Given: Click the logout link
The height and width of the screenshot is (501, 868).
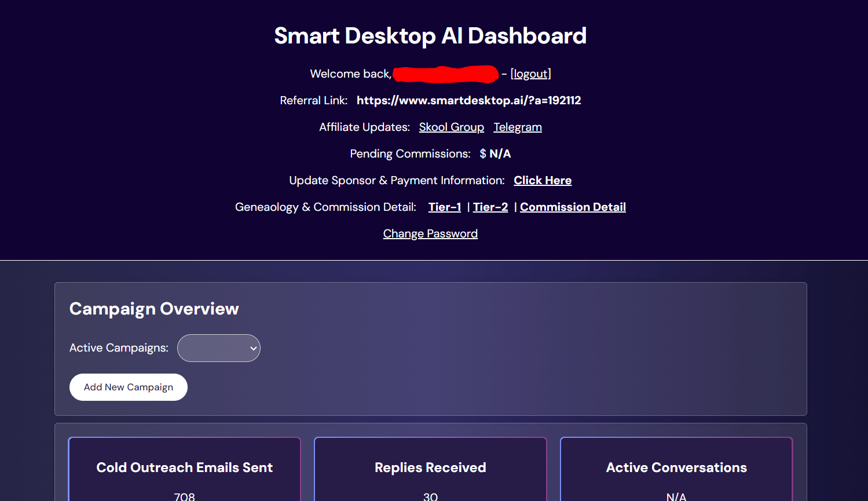Looking at the screenshot, I should point(530,74).
